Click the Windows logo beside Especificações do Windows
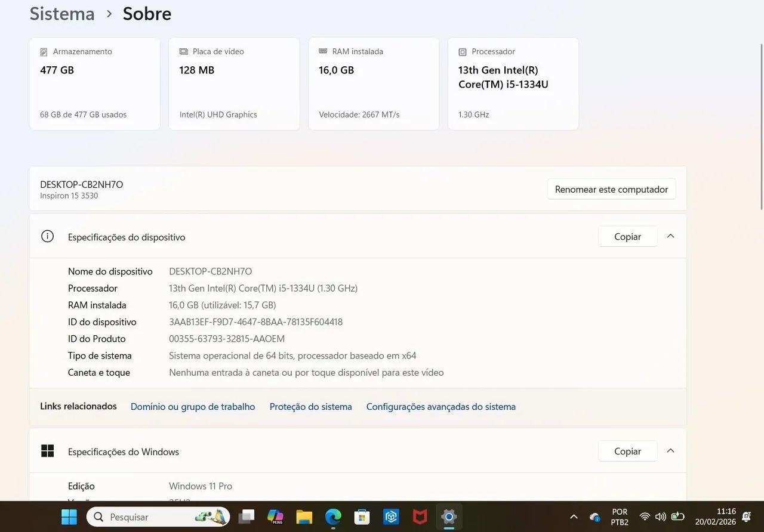Screen dimensions: 764x532 pos(47,451)
